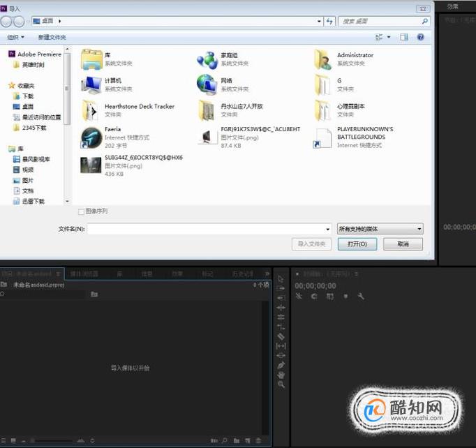The width and height of the screenshot is (476, 448).
Task: Select the Rate Stretch tool
Action: 281,327
